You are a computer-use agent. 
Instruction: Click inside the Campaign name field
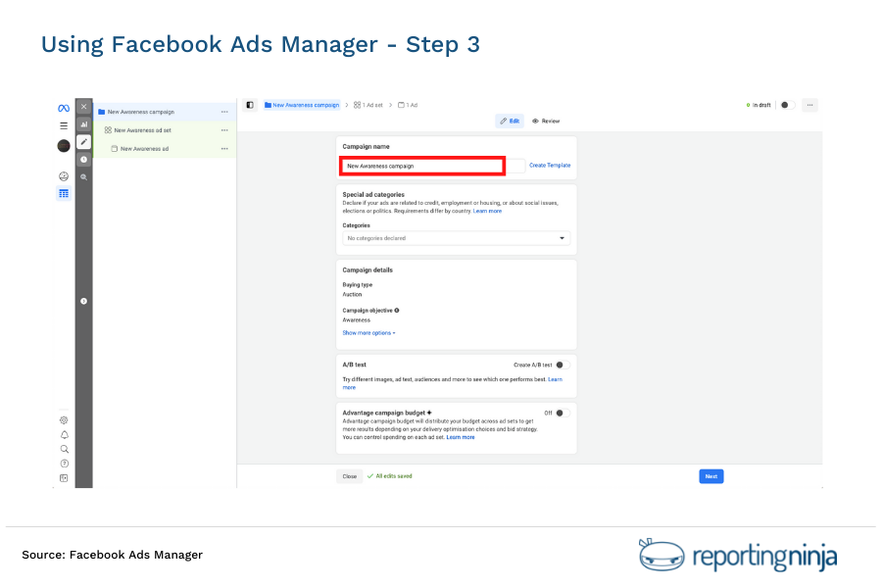pos(421,165)
